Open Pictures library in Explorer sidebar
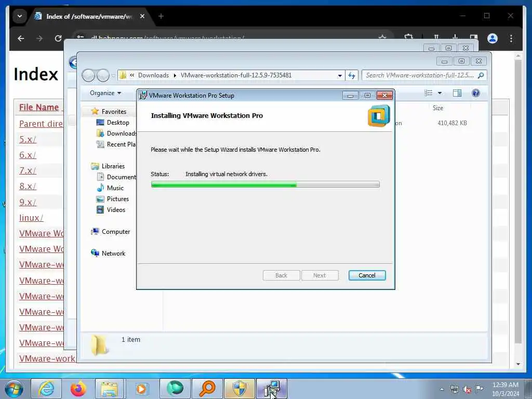 [x=118, y=199]
